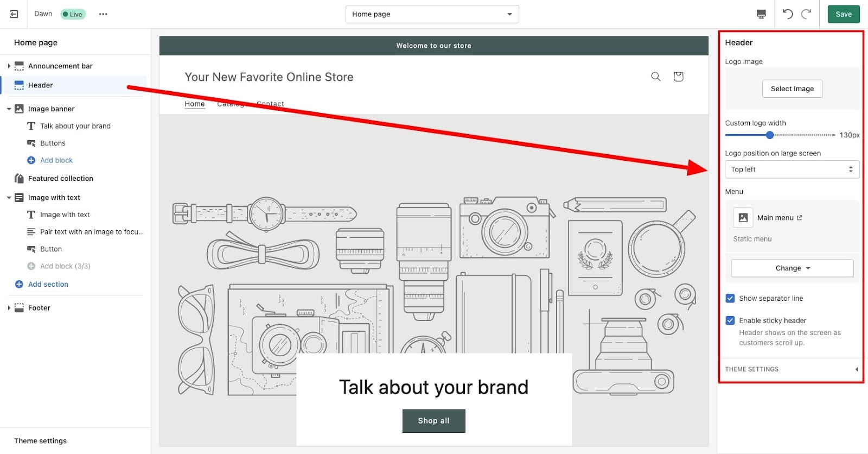This screenshot has height=454, width=868.
Task: Open the logo position Top left dropdown
Action: pyautogui.click(x=792, y=169)
